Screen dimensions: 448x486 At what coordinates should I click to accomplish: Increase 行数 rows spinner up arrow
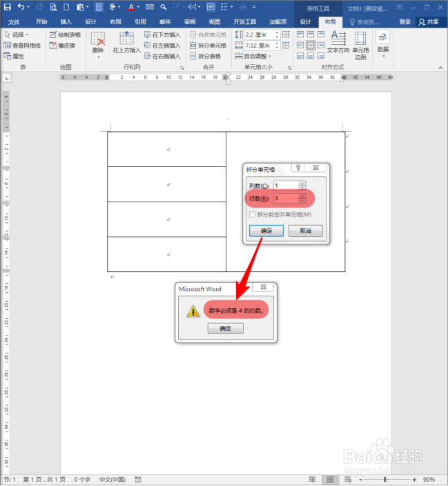click(302, 196)
